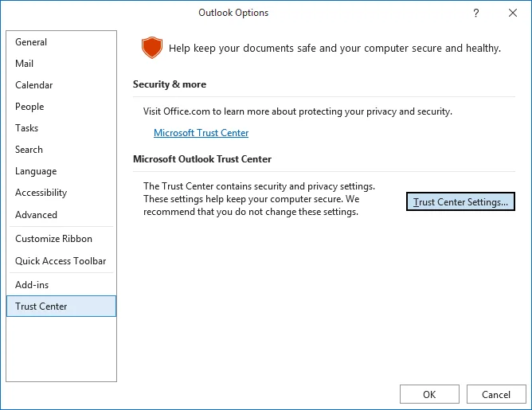Select Trust Center in the sidebar
This screenshot has width=532, height=410.
click(x=61, y=307)
